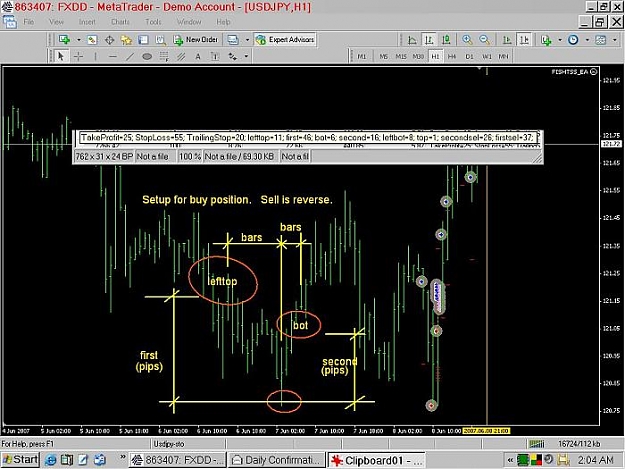Click the connection status bars indicator

(537, 443)
